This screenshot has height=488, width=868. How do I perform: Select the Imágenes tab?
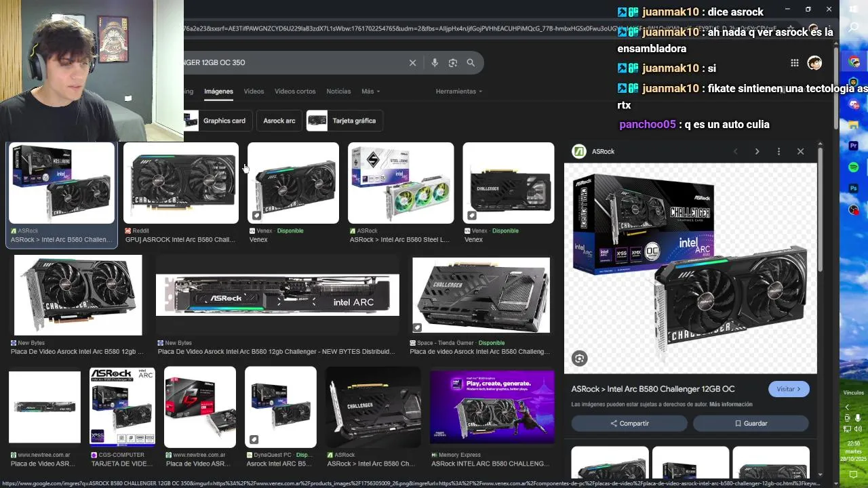pyautogui.click(x=218, y=91)
